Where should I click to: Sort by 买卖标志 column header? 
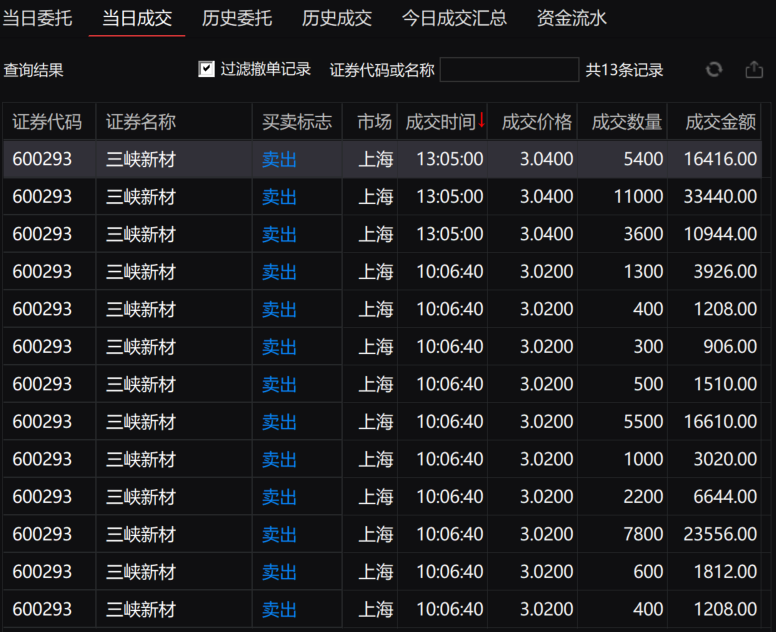point(297,122)
